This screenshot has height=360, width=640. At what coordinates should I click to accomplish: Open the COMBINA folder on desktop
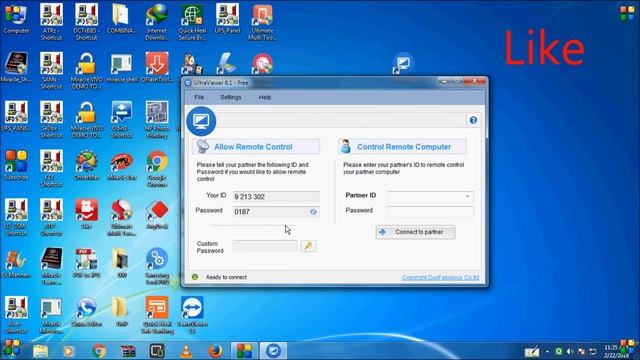121,19
